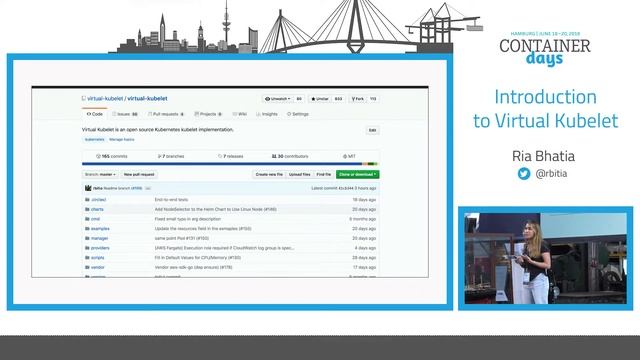View the 30 contributors

point(290,156)
